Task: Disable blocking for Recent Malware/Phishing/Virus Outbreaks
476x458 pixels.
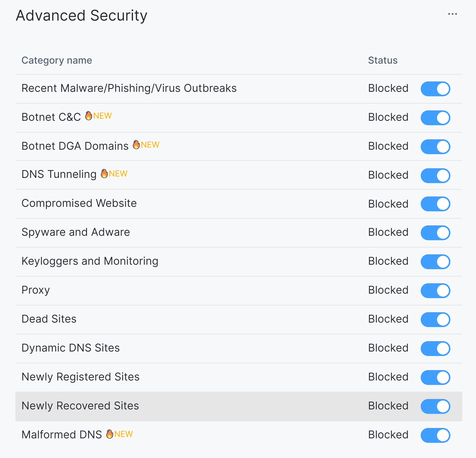Action: (x=435, y=89)
